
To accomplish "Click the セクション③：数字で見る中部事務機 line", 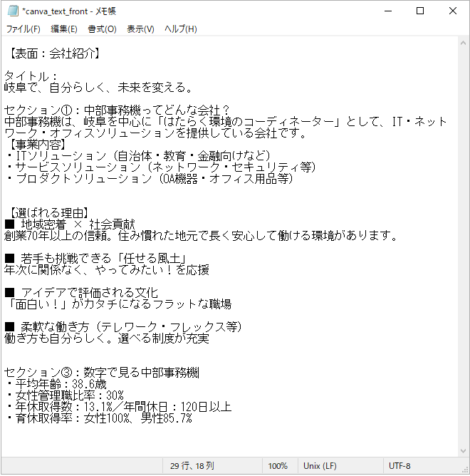I will click(101, 372).
